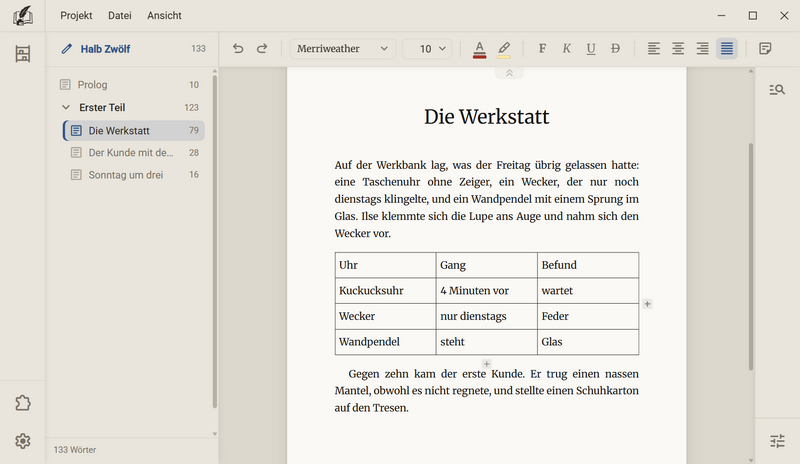Click in the paragraph beginning Gegen zehn
This screenshot has width=800, height=464.
[486, 390]
